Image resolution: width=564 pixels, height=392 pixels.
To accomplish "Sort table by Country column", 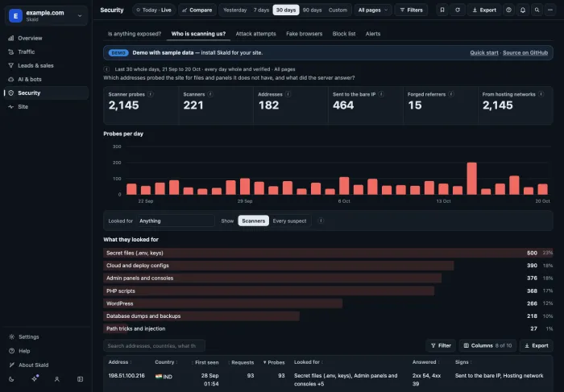I will (x=166, y=362).
